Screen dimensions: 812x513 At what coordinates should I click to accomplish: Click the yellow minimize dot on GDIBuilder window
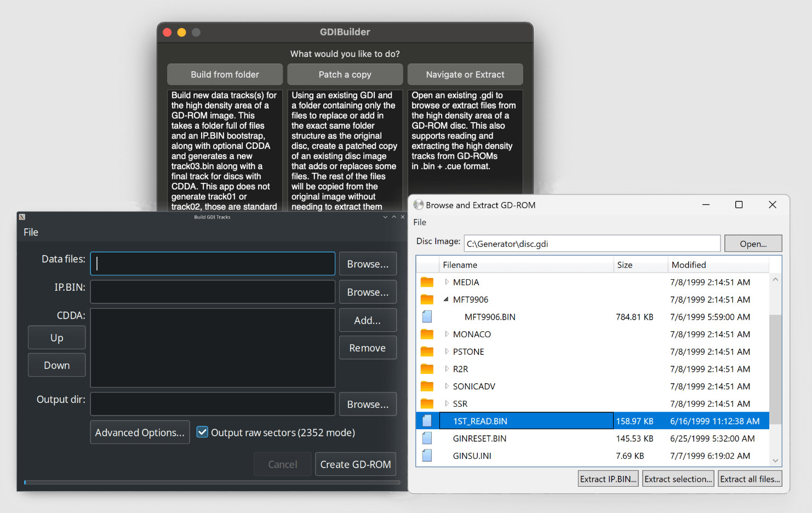tap(181, 32)
